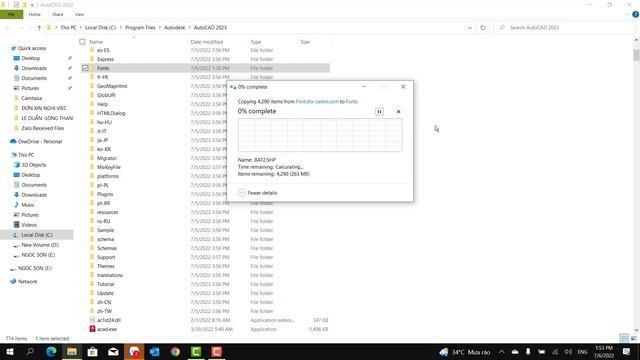
Task: Open Microsoft Store from taskbar
Action: click(x=93, y=352)
